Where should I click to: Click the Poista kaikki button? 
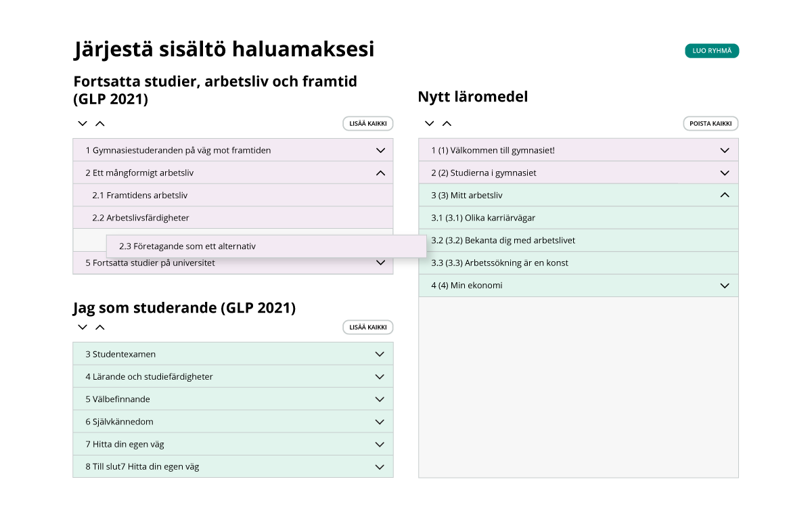coord(710,124)
